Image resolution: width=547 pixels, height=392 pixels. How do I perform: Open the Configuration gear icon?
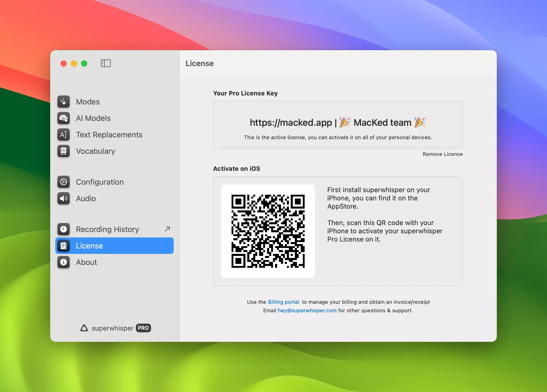click(64, 182)
